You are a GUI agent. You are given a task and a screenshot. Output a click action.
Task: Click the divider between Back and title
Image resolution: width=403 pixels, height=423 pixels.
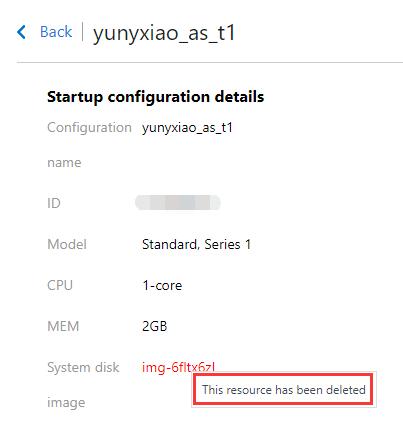click(x=82, y=32)
